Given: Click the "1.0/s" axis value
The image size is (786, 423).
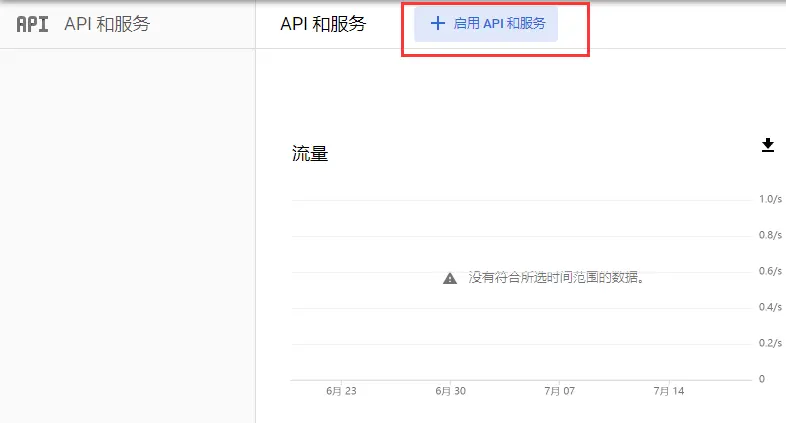Looking at the screenshot, I should click(x=770, y=199).
